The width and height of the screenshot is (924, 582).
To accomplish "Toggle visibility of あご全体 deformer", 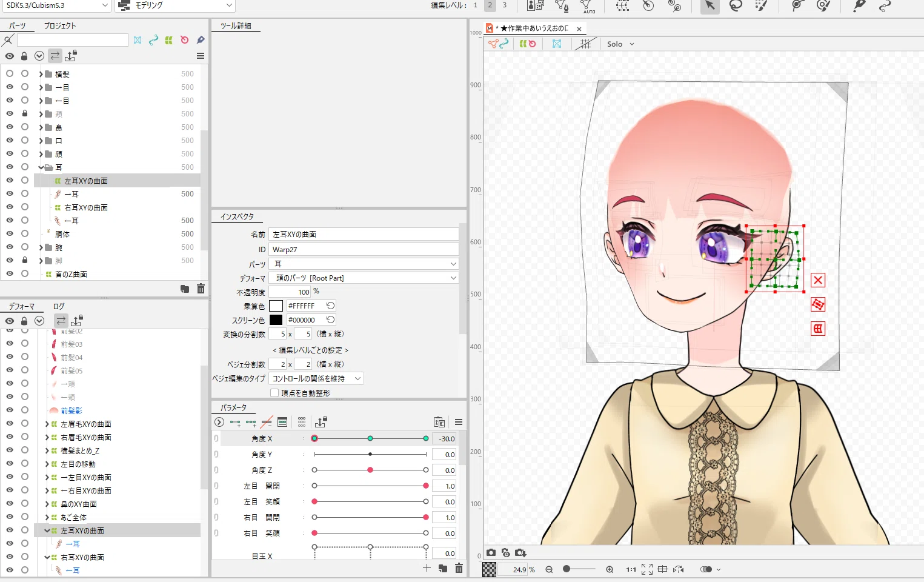I will [10, 517].
